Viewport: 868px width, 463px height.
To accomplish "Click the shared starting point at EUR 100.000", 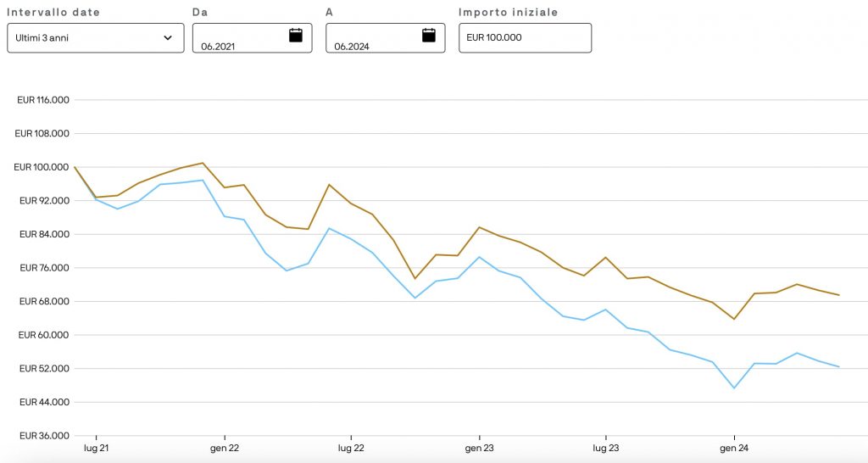I will point(75,167).
